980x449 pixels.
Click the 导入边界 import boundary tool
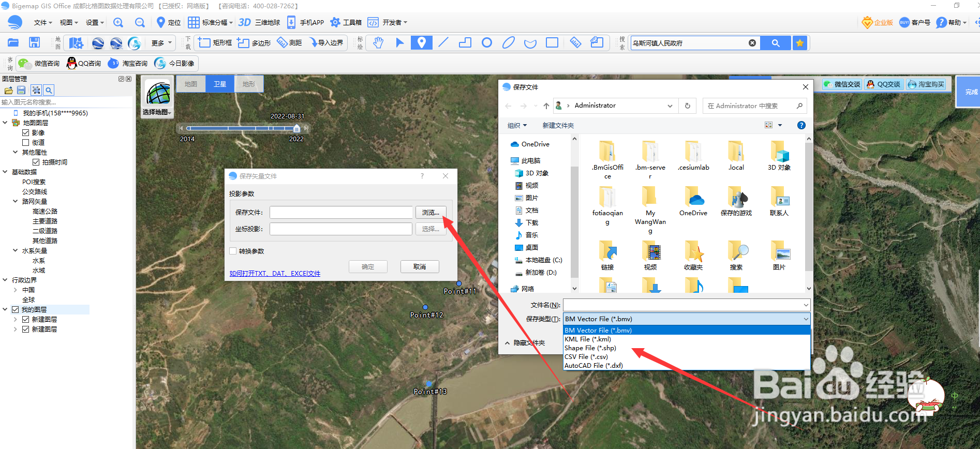[326, 42]
